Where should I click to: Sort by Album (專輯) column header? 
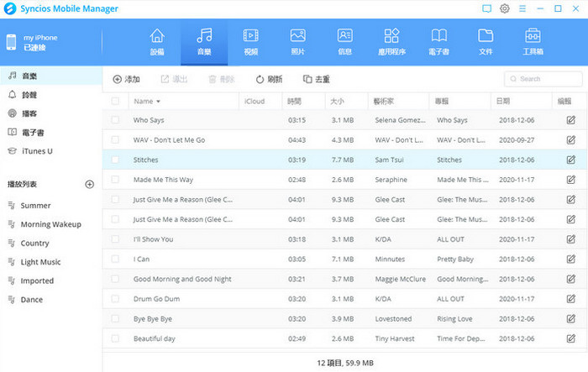(459, 102)
